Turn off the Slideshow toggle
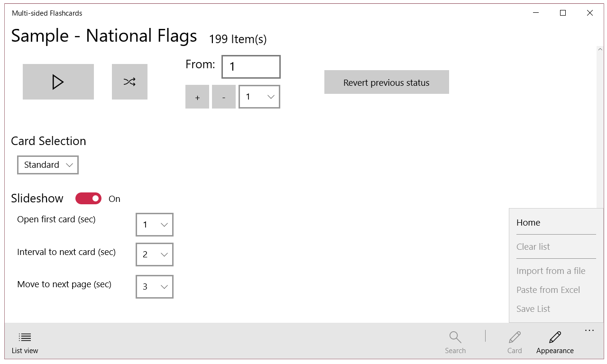Image resolution: width=607 pixels, height=364 pixels. [x=89, y=199]
